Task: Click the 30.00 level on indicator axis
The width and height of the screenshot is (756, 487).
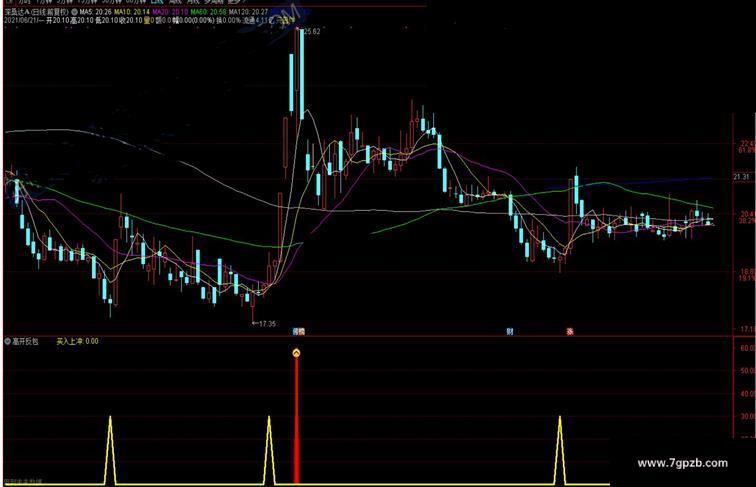Action: point(748,416)
